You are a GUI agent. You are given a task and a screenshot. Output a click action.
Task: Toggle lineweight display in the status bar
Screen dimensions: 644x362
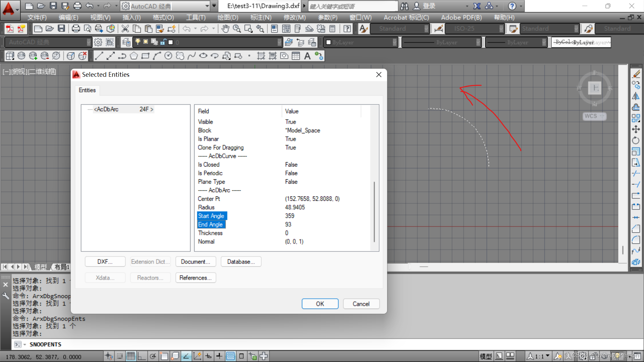point(219,356)
